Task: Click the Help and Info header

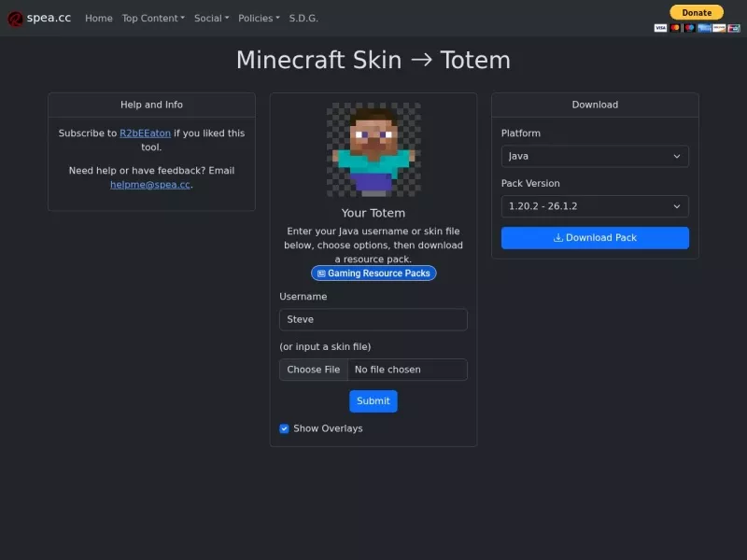Action: click(x=151, y=105)
